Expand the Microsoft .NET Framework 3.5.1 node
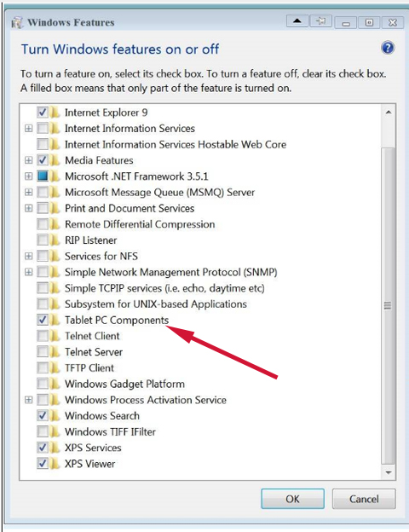 pos(28,176)
